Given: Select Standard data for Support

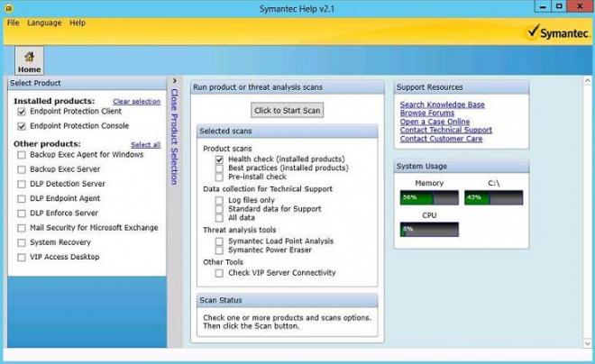Looking at the screenshot, I should 219,209.
